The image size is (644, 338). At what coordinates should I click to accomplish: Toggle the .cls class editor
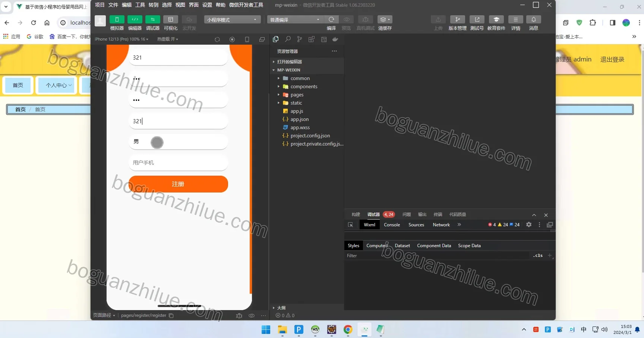[537, 256]
